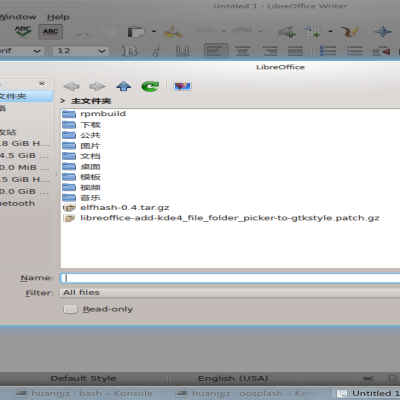
Task: Click the Name input field
Action: (x=230, y=278)
